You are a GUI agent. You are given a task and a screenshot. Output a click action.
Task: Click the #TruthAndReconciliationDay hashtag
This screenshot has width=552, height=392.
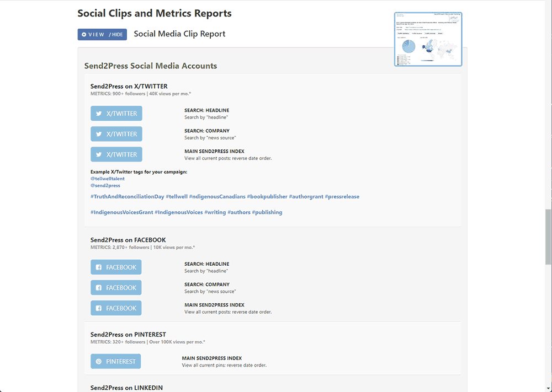pos(127,197)
